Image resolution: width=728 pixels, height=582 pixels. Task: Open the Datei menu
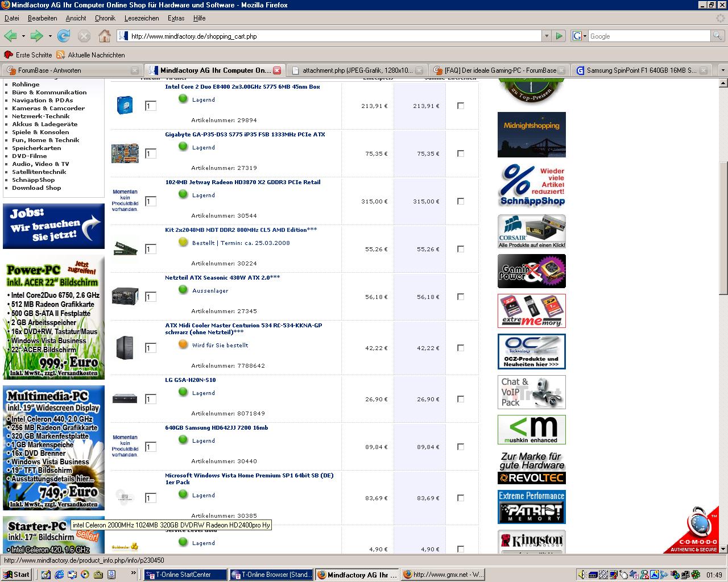[x=12, y=18]
